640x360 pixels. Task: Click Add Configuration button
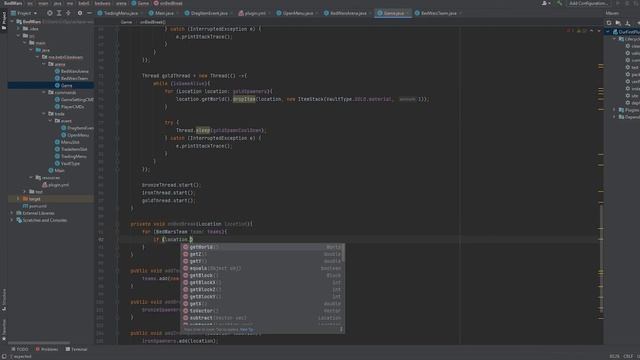click(588, 3)
